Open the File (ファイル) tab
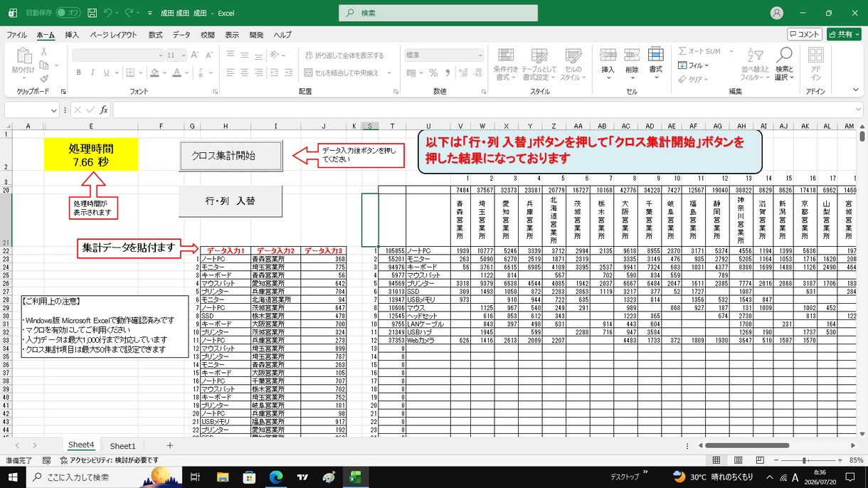 pos(16,35)
